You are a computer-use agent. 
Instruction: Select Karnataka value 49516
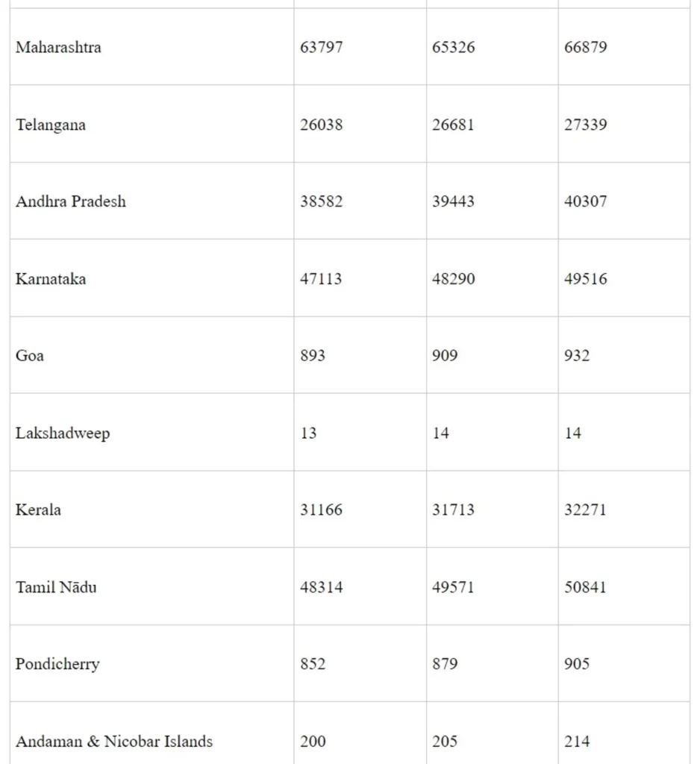585,279
